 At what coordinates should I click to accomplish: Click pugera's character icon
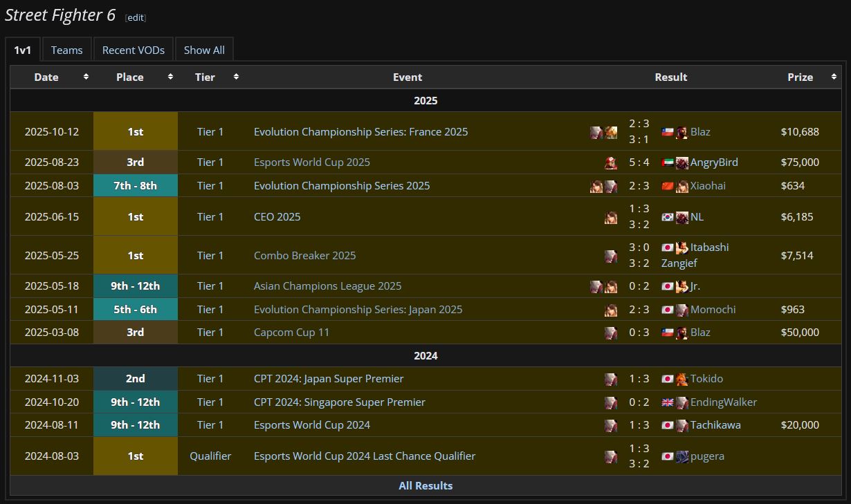[682, 456]
